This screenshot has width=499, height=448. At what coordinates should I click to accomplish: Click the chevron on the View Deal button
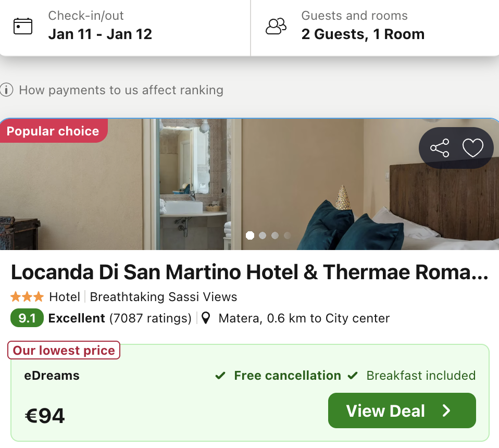446,410
